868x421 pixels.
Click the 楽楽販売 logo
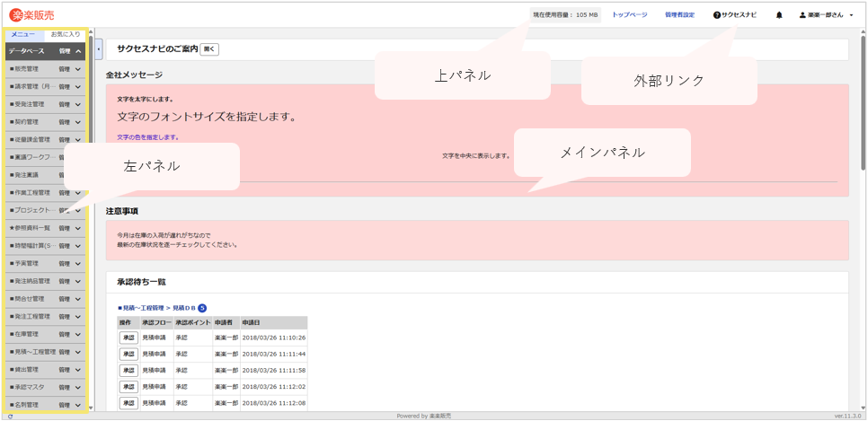[31, 15]
